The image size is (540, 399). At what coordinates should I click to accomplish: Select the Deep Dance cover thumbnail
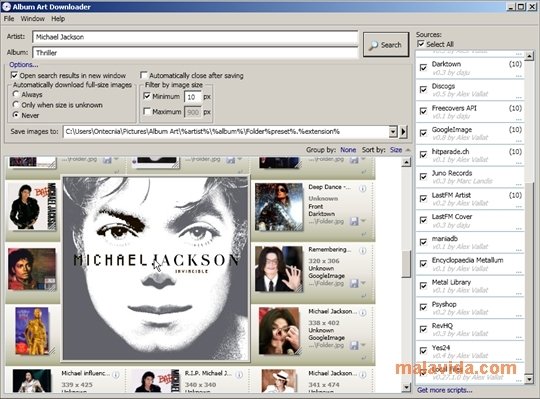pos(279,207)
